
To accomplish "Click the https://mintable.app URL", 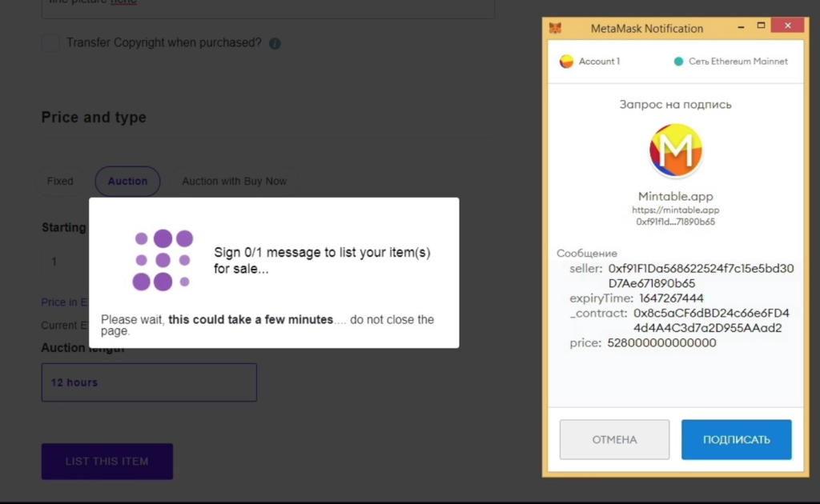I will pyautogui.click(x=676, y=210).
